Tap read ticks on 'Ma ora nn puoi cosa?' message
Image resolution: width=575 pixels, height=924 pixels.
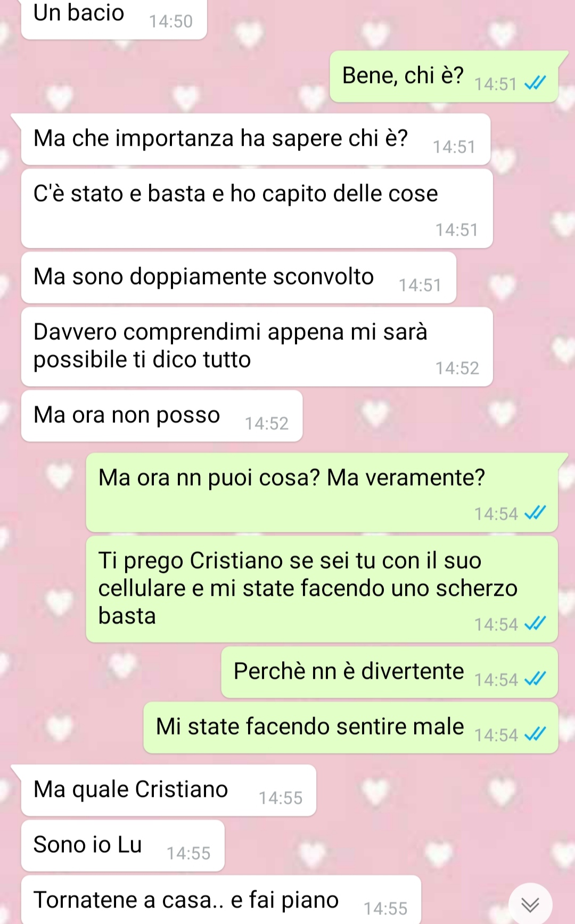click(x=535, y=513)
